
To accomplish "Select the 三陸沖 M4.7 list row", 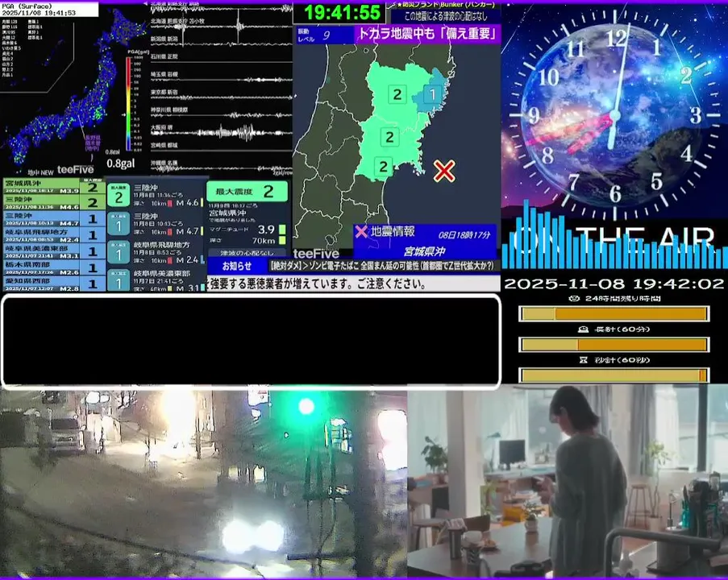I will 54,218.
